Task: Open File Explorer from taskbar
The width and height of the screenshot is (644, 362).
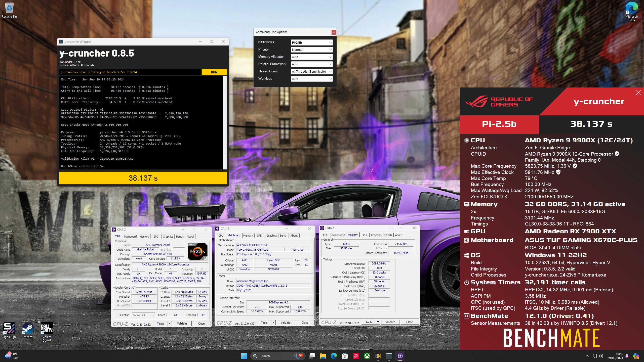Action: click(323, 356)
